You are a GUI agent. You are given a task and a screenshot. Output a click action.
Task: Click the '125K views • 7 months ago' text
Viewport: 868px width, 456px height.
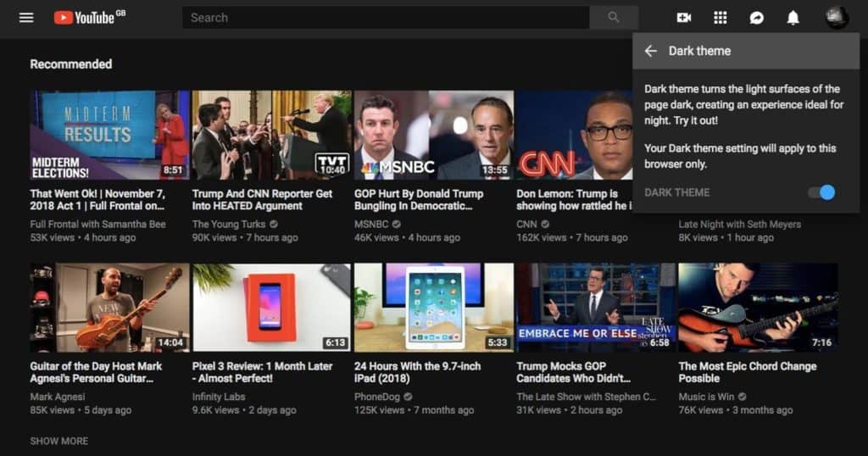tap(414, 410)
